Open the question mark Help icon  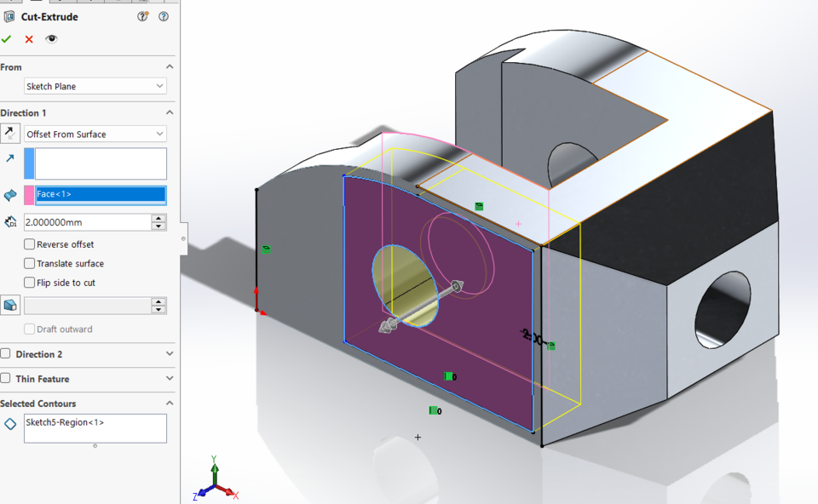163,16
